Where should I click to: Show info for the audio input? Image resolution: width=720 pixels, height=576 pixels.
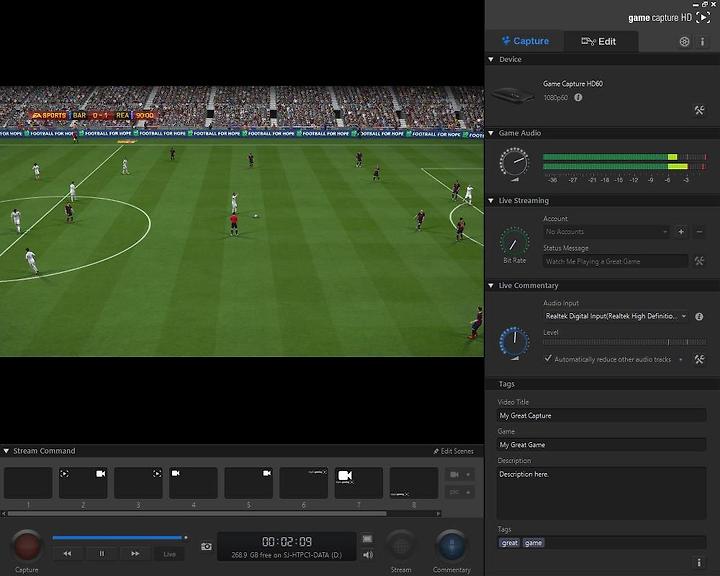pos(699,316)
